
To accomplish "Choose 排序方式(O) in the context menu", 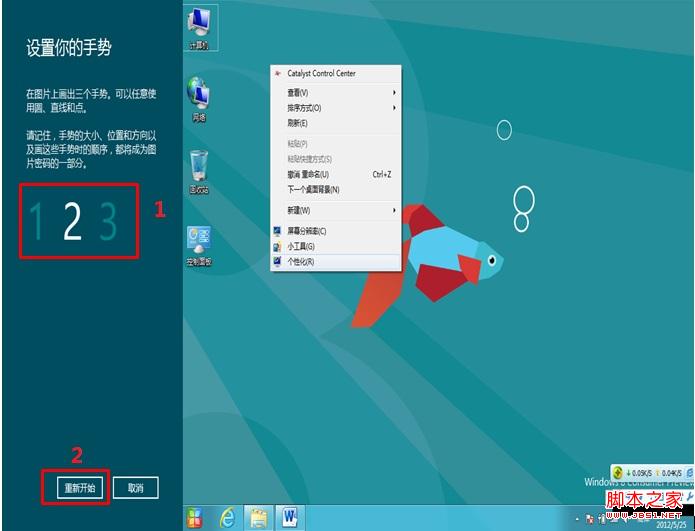I will point(336,108).
